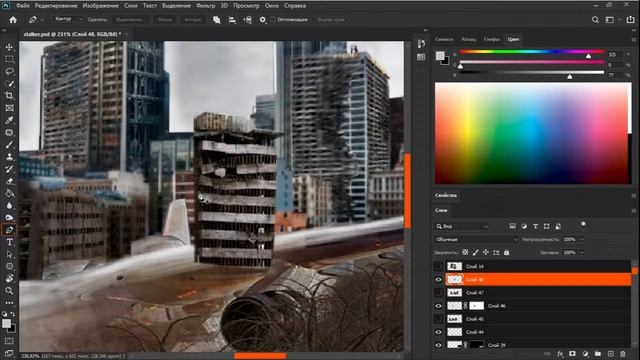
Task: Open the path operations icon
Action: [x=217, y=20]
